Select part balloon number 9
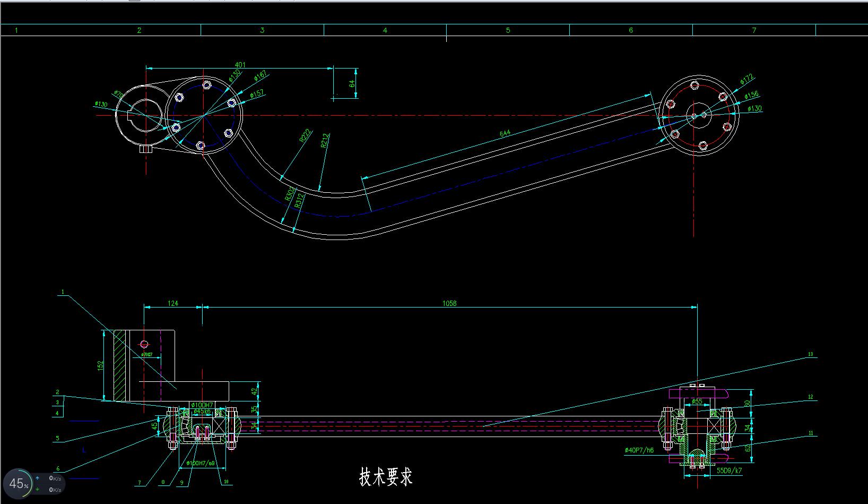 [181, 483]
